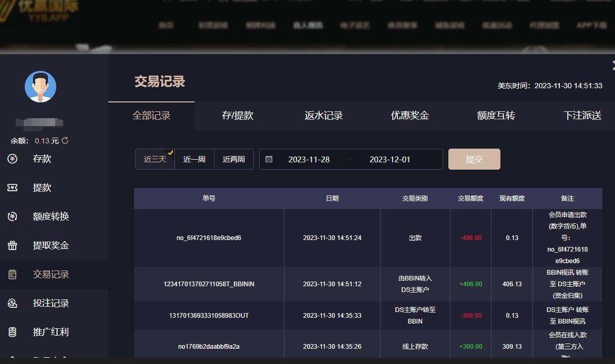Click the date 2023-11-30 14:51:12
The image size is (615, 364).
pos(332,284)
